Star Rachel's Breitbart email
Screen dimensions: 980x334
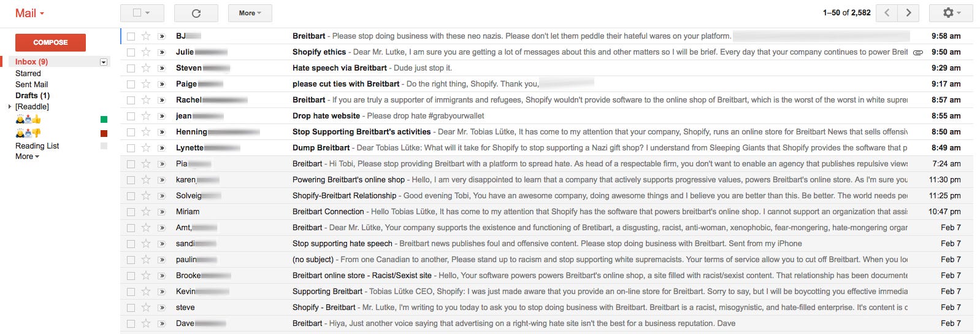(x=146, y=100)
